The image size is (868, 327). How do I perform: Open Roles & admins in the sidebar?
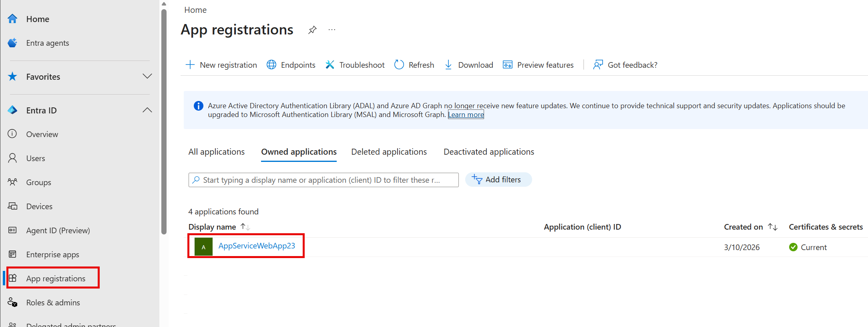[53, 303]
